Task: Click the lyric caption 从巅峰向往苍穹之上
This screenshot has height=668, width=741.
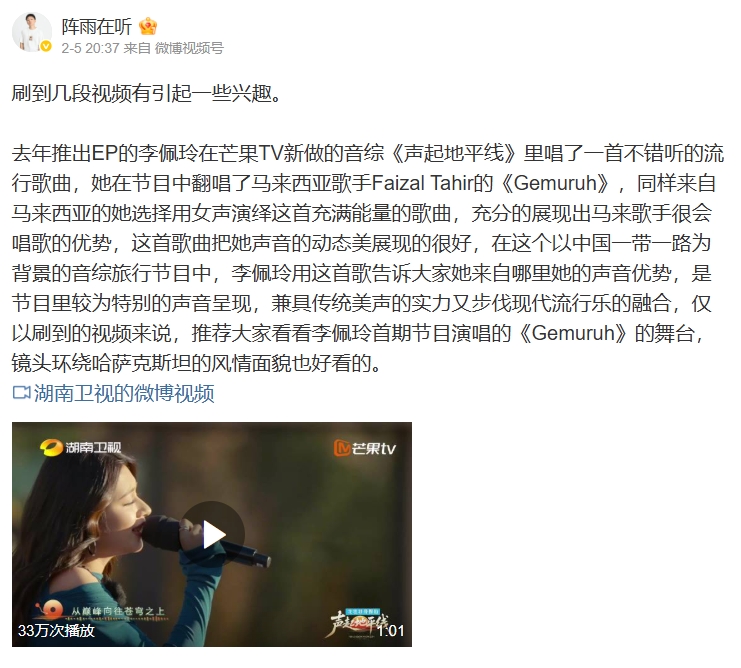Action: click(x=118, y=611)
